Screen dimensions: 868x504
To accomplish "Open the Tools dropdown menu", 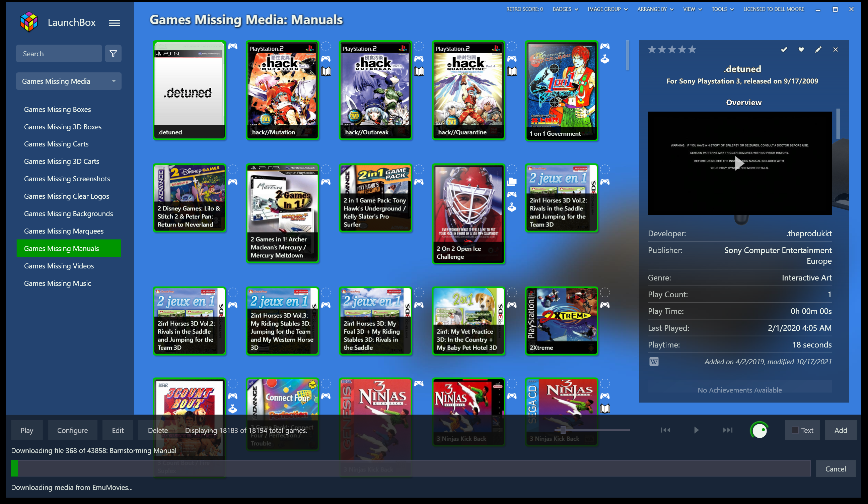I will [x=723, y=9].
